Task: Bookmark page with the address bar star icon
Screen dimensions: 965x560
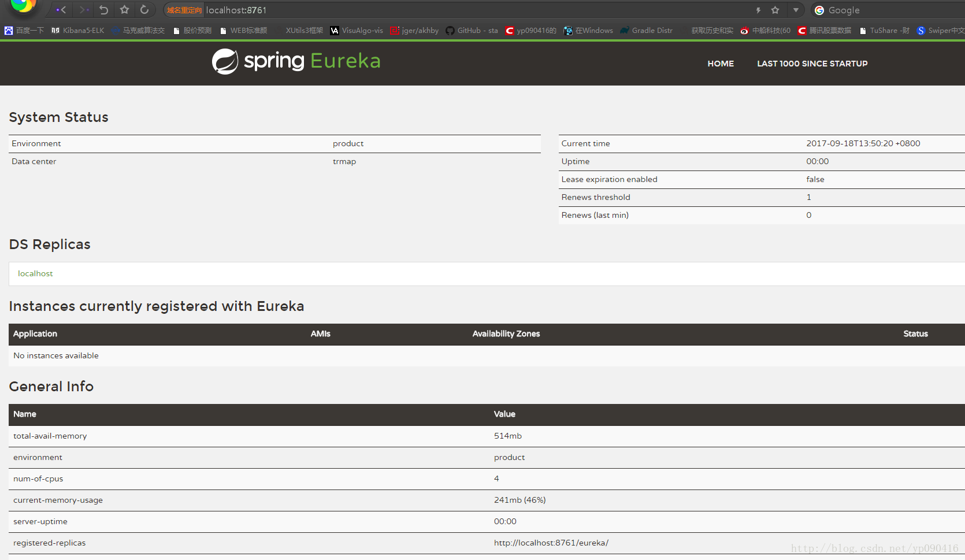Action: (775, 10)
